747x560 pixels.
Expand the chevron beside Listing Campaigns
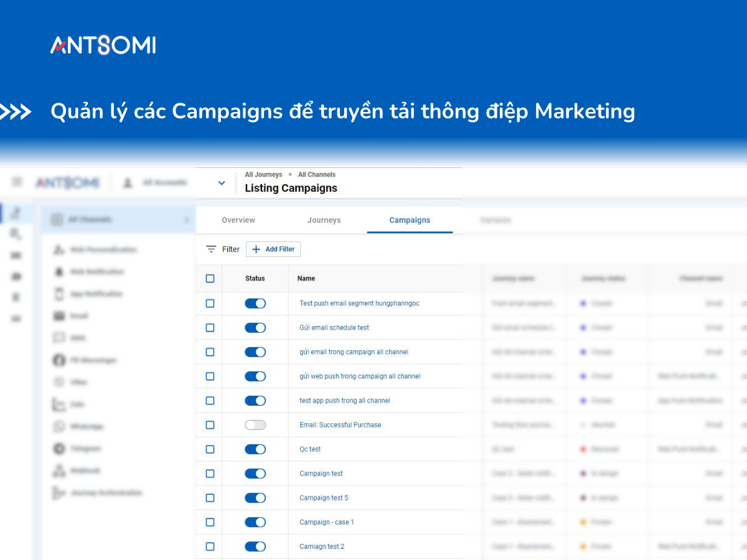222,183
